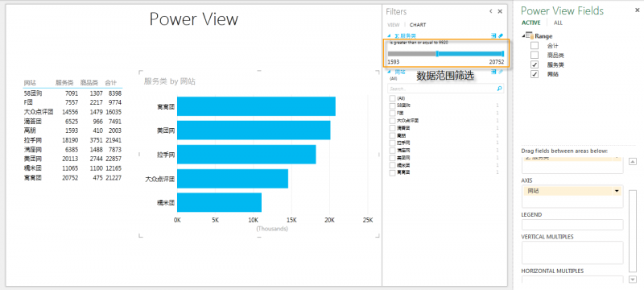Screen dimensions: 644x290
Task: Check 大众点评团 in the filter list
Action: (392, 120)
